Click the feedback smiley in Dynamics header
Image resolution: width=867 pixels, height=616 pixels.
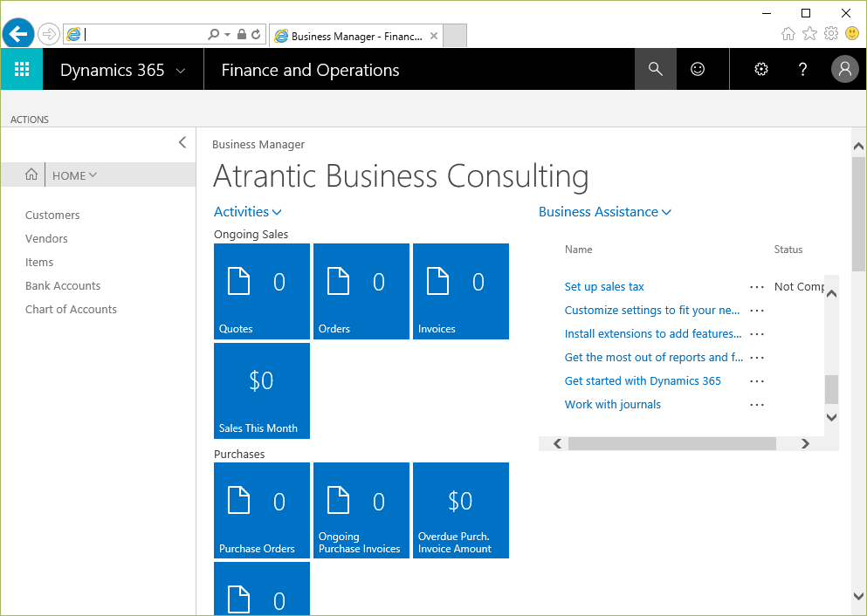click(698, 69)
